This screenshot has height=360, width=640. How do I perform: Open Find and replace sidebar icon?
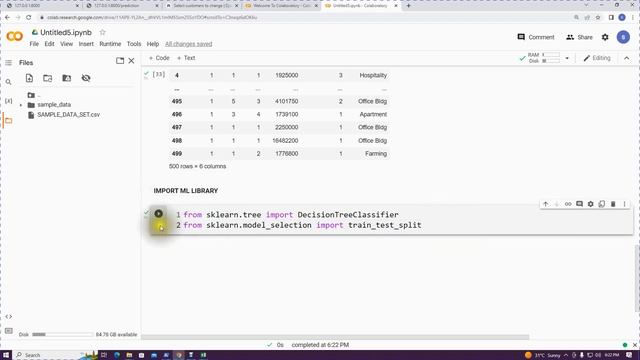9,82
